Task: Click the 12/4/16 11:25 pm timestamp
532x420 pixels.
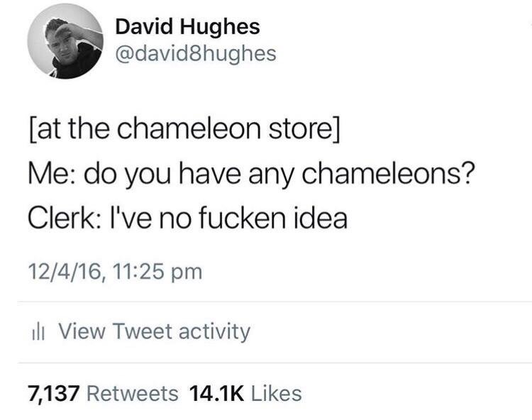Action: tap(115, 272)
